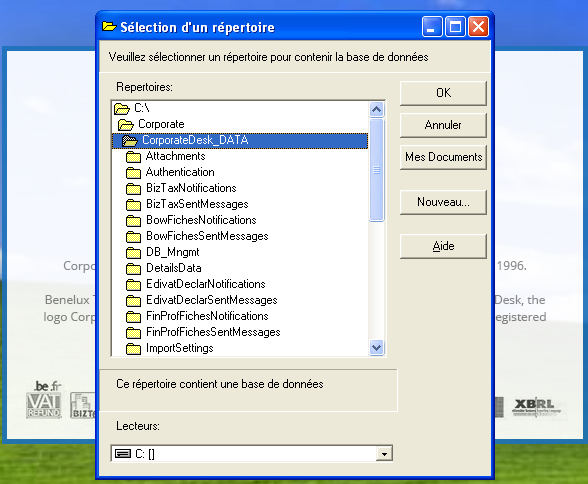
Task: Click the drive icon in Lecteurs box
Action: (123, 454)
